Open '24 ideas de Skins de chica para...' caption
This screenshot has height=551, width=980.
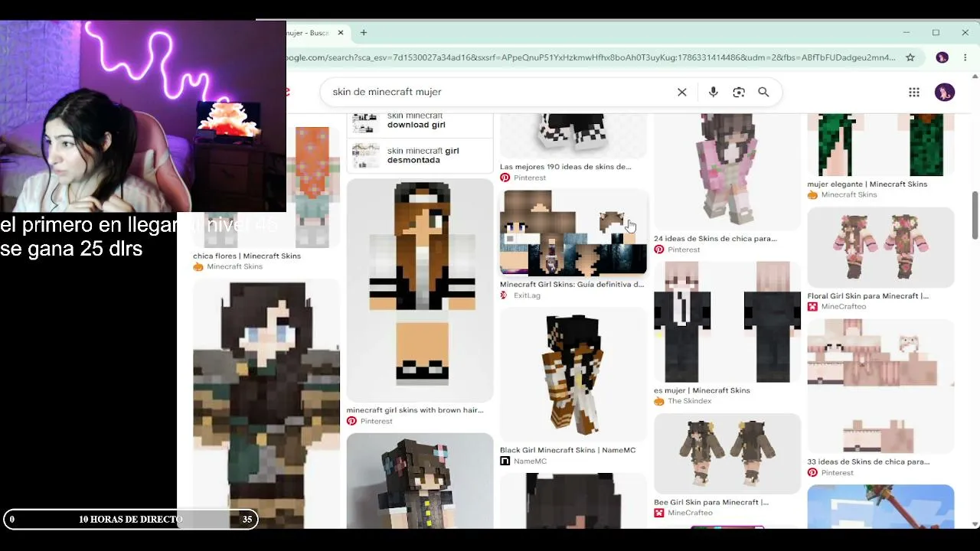coord(715,239)
